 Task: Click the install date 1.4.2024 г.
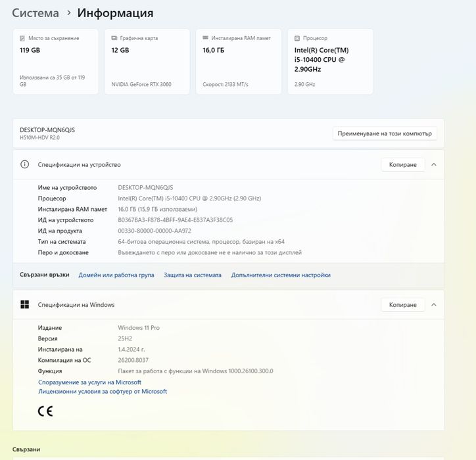point(131,350)
